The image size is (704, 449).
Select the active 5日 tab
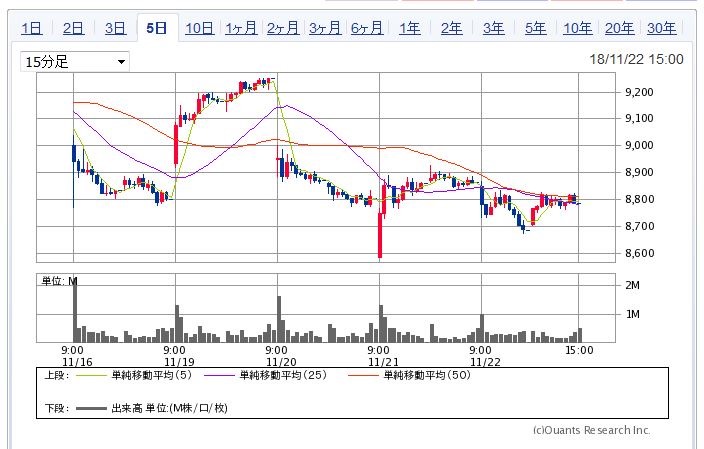click(x=157, y=28)
